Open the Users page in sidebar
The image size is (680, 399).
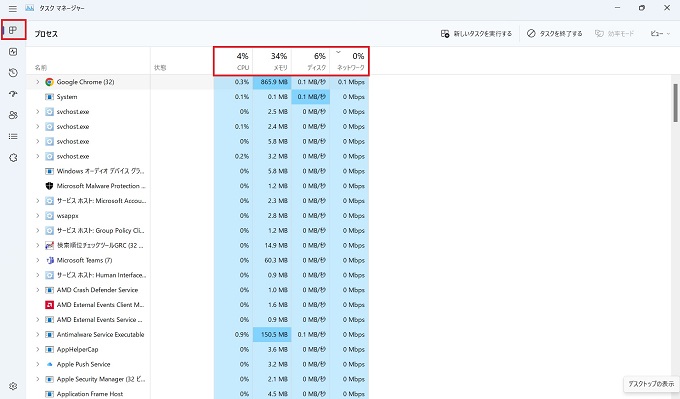click(x=13, y=115)
